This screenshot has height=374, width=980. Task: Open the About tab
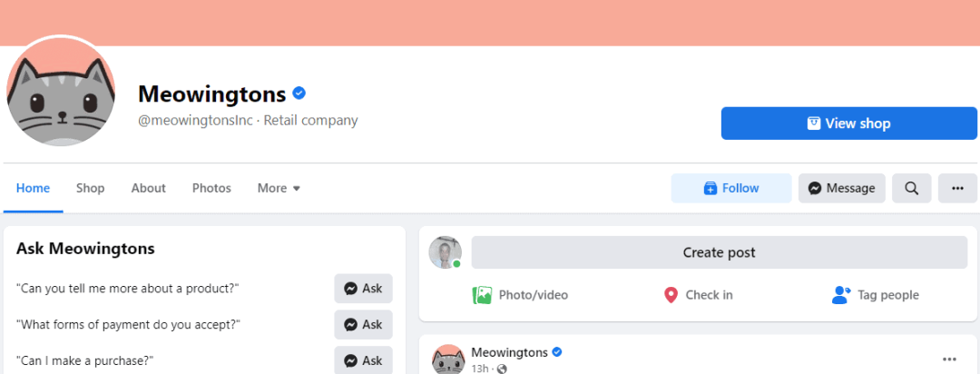[x=149, y=188]
